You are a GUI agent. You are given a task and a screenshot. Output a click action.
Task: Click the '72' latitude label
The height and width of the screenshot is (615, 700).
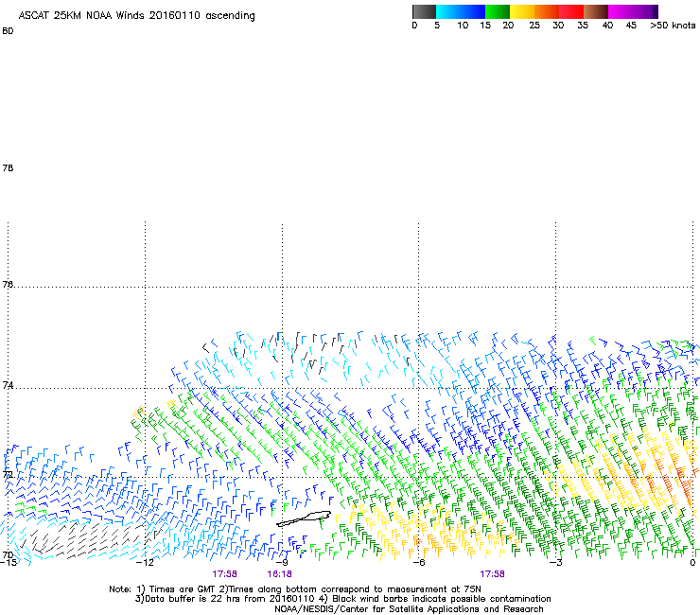(8, 474)
